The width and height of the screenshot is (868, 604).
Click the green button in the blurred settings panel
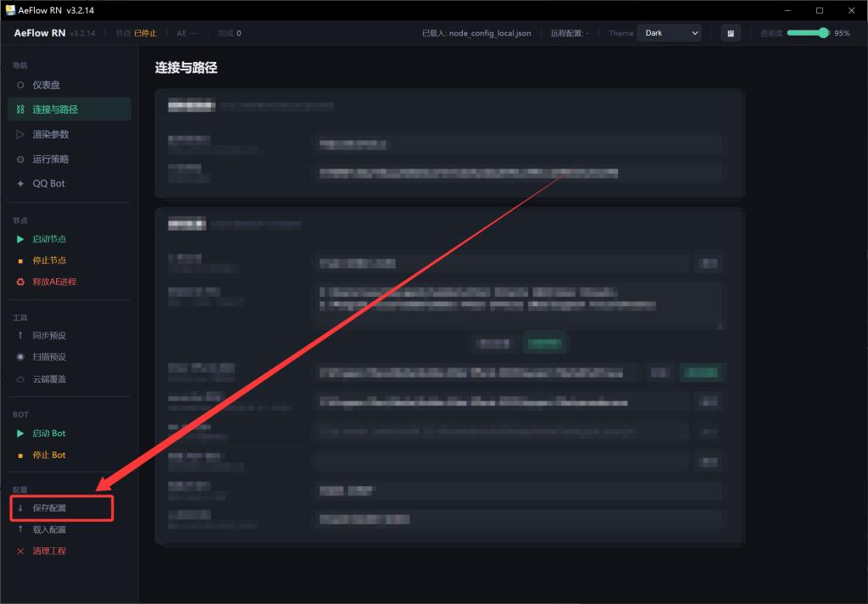tap(544, 344)
